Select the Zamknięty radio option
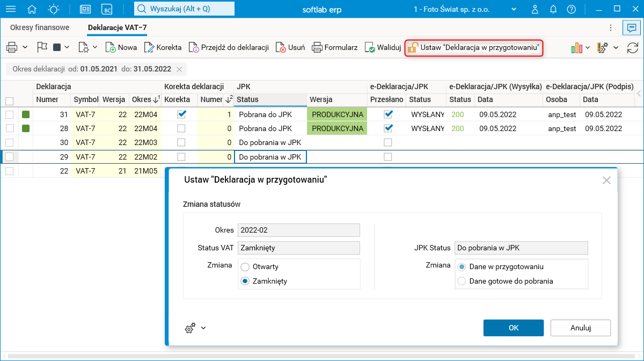Screen dimensions: 644x361 click(x=245, y=281)
